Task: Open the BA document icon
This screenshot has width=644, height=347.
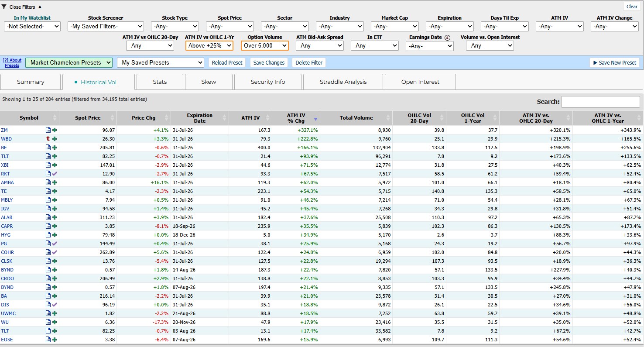Action: (48, 296)
